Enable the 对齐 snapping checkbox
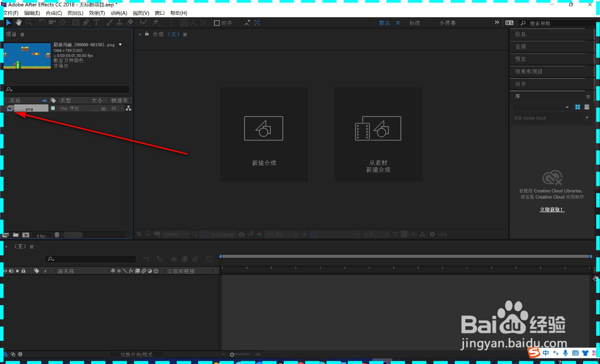Image resolution: width=600 pixels, height=364 pixels. coord(217,23)
